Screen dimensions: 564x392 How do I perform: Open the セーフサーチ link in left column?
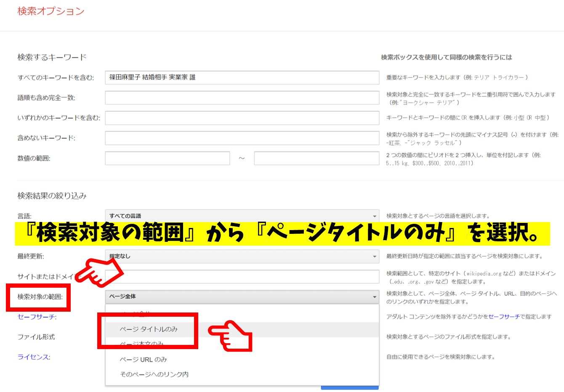(37, 317)
